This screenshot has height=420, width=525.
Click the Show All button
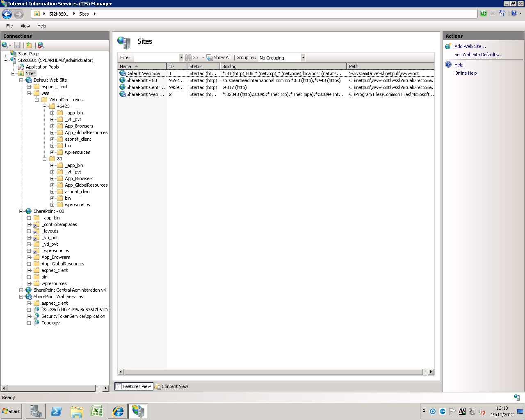click(219, 57)
